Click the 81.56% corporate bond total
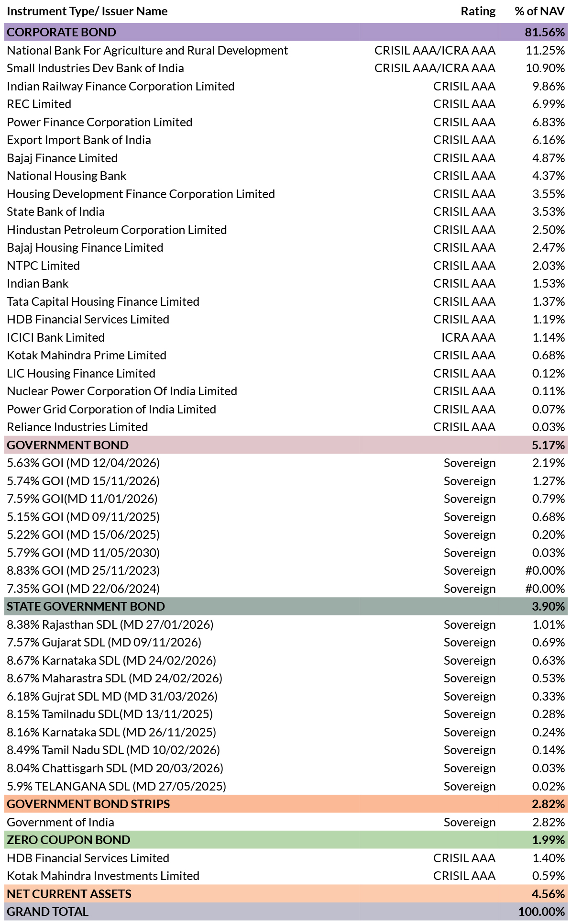This screenshot has width=571, height=924. (x=545, y=32)
